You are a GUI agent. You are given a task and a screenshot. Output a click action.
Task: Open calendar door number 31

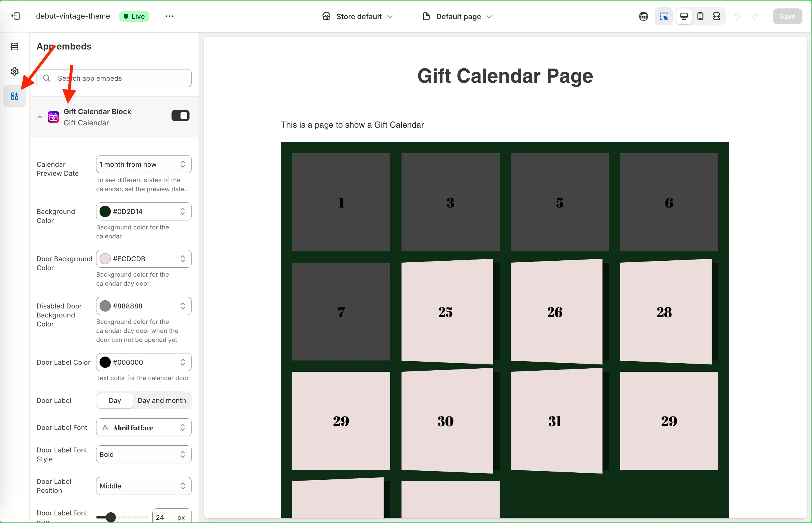click(557, 421)
